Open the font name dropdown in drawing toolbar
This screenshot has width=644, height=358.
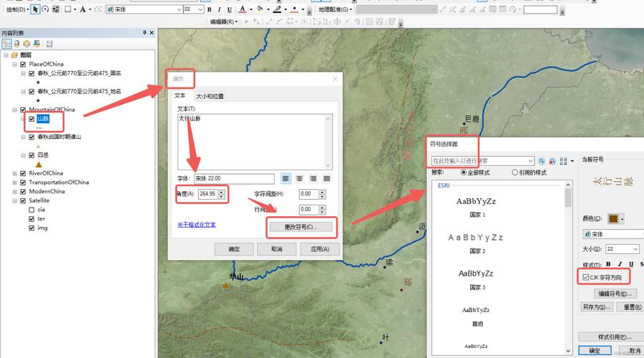click(180, 9)
